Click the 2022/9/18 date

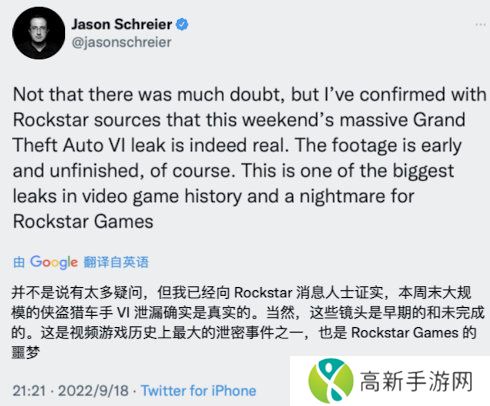(x=93, y=391)
